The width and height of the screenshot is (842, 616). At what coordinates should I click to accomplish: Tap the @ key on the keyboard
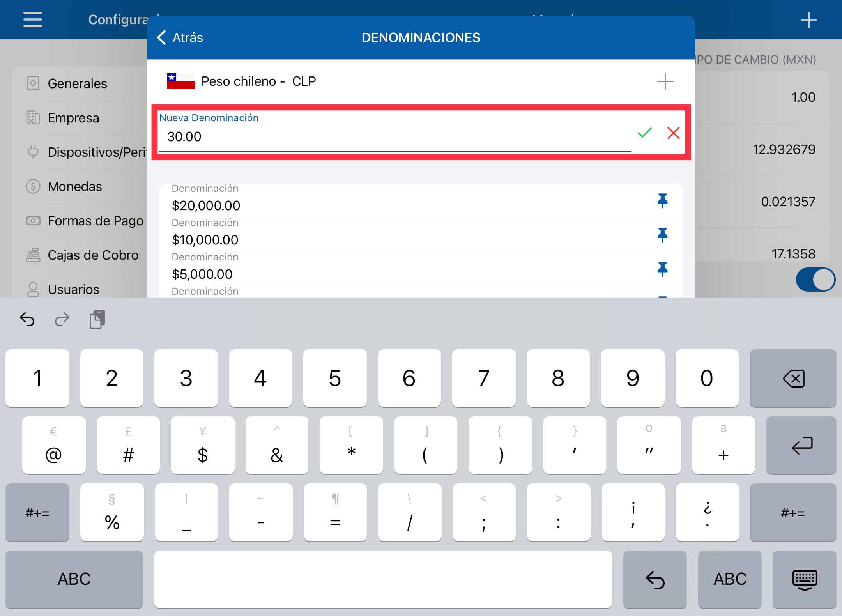point(54,445)
